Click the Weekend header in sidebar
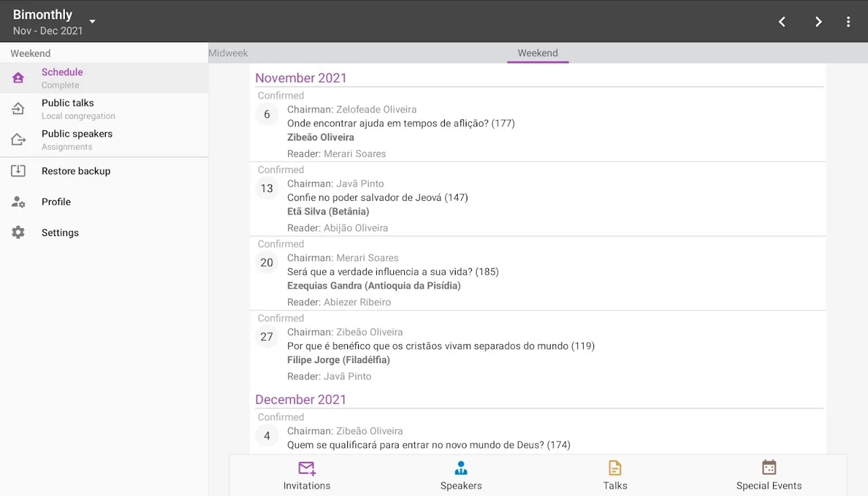The image size is (868, 496). point(31,53)
